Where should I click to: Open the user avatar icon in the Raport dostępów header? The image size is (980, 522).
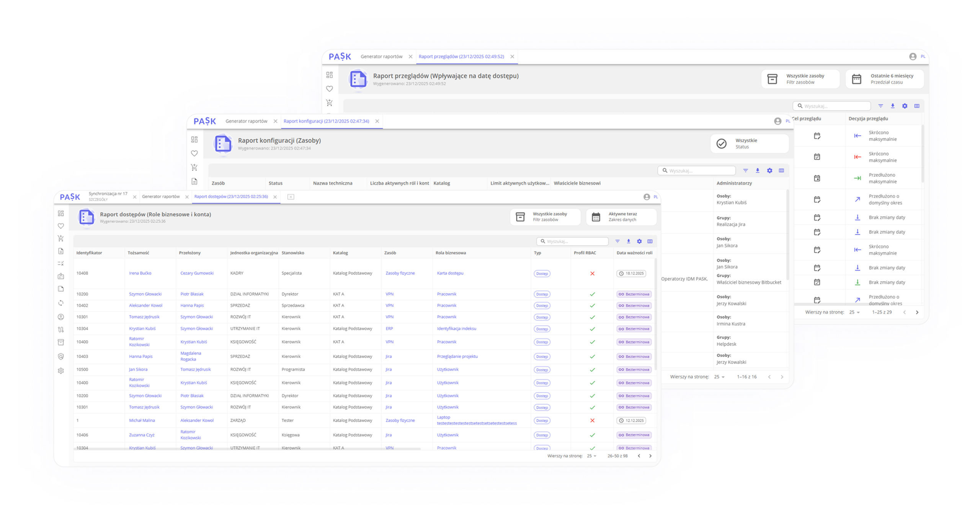point(647,197)
